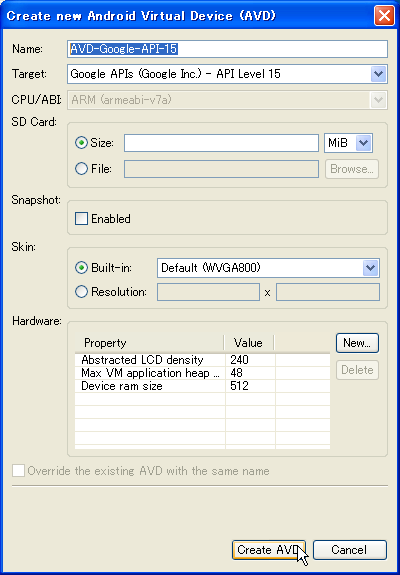
Task: Click the resolution height field
Action: point(328,292)
